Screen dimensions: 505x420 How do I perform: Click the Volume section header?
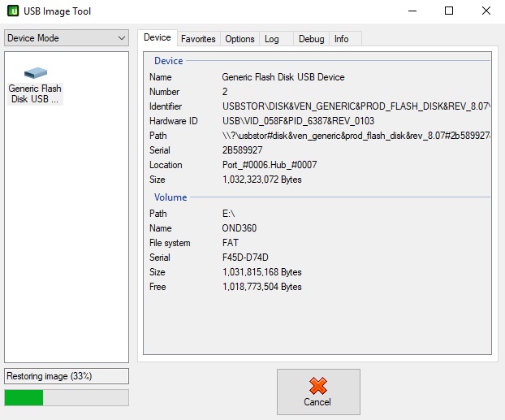pos(170,197)
